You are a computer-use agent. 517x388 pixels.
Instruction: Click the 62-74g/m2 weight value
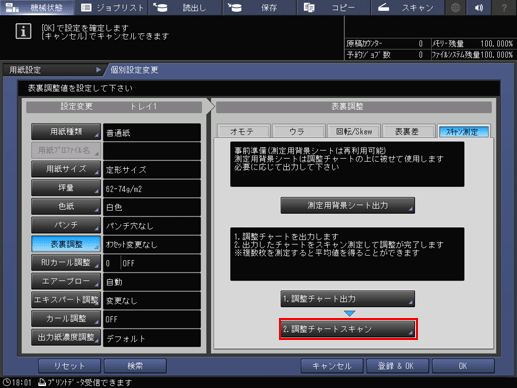click(x=152, y=189)
